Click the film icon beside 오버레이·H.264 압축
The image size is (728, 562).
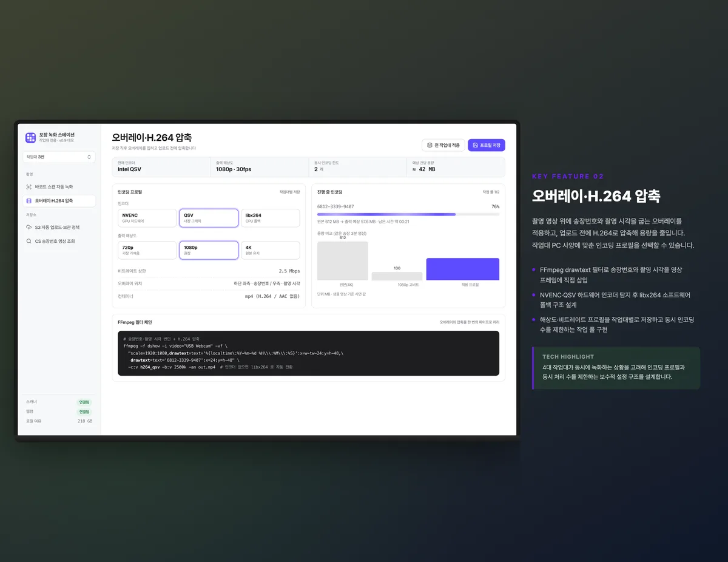pos(29,201)
